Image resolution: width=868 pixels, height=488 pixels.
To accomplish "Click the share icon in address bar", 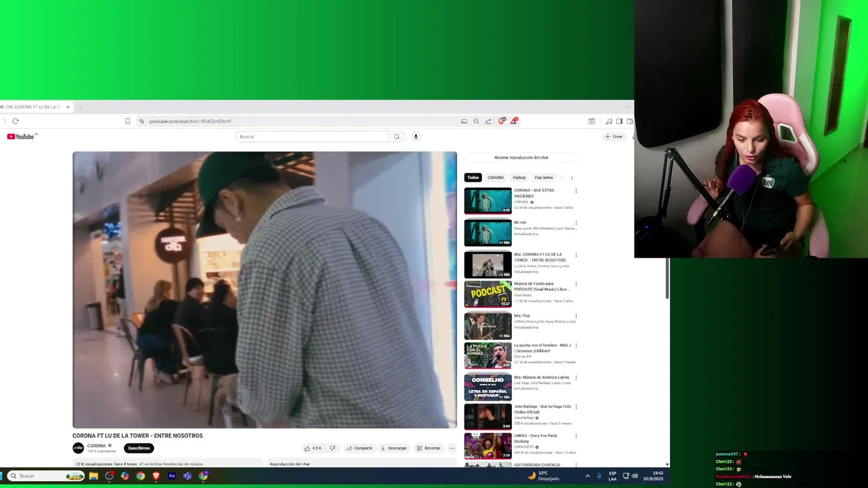I will 488,121.
